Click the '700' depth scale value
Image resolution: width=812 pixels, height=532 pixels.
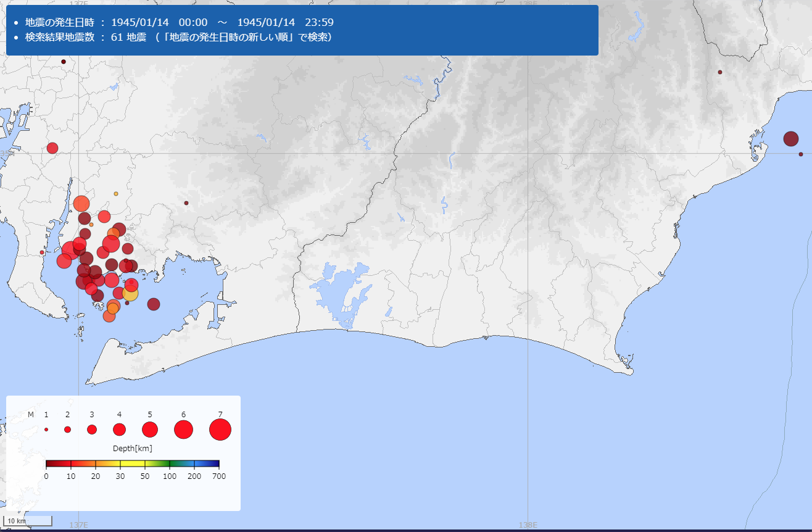pos(219,476)
